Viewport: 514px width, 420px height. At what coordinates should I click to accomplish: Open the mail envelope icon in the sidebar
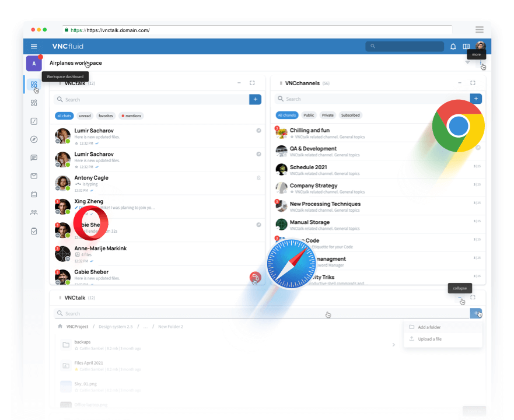[34, 176]
